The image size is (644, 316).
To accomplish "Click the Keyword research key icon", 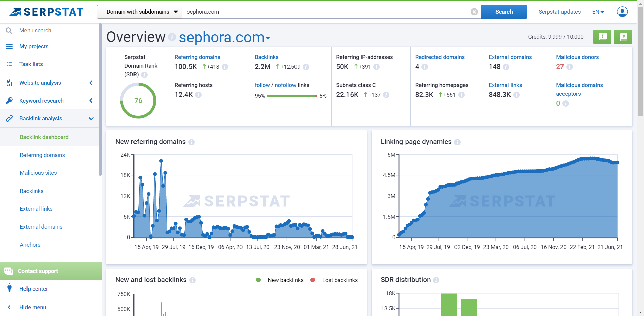I will [x=9, y=101].
